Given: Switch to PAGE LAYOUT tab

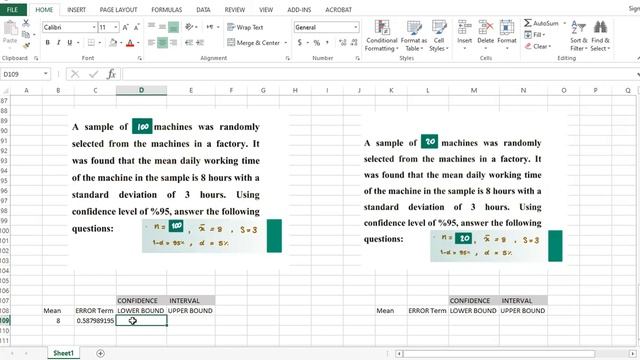Looking at the screenshot, I should [x=118, y=9].
